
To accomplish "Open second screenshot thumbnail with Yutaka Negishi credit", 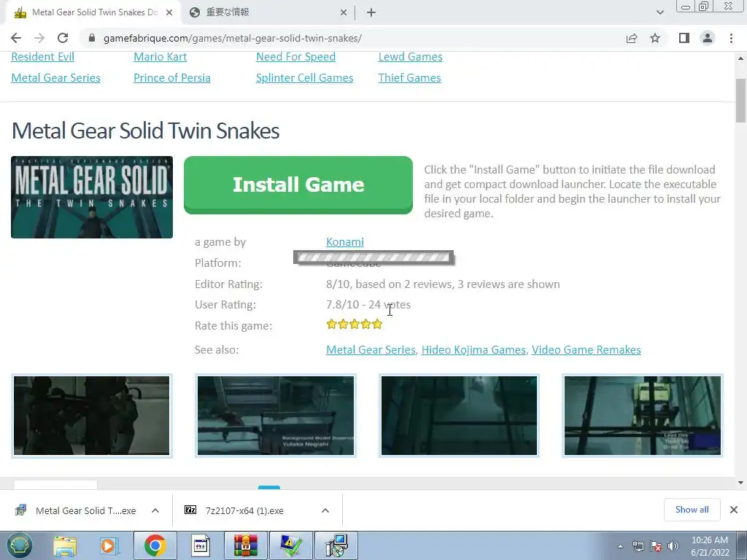I will 275,416.
